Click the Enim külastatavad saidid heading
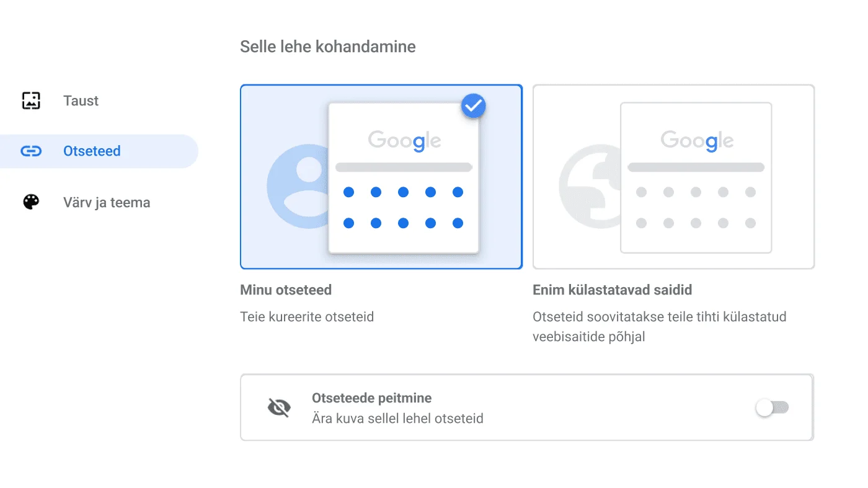This screenshot has width=868, height=488. [613, 290]
